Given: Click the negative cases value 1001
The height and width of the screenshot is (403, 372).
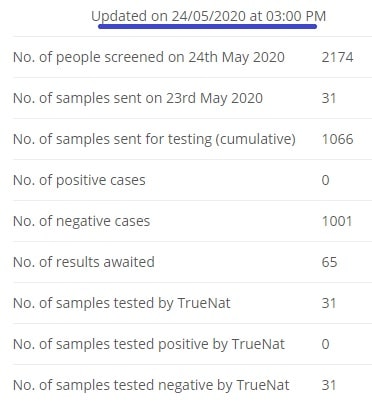Looking at the screenshot, I should point(337,221).
